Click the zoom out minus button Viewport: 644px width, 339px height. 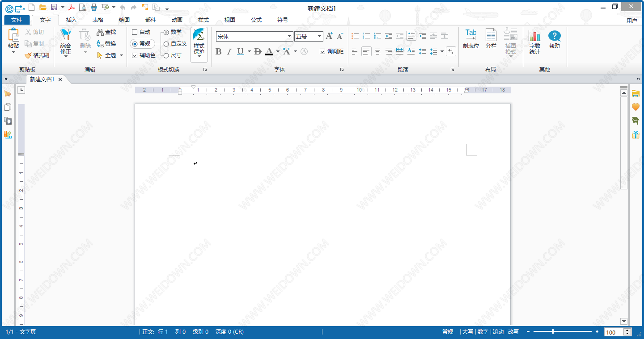point(529,332)
